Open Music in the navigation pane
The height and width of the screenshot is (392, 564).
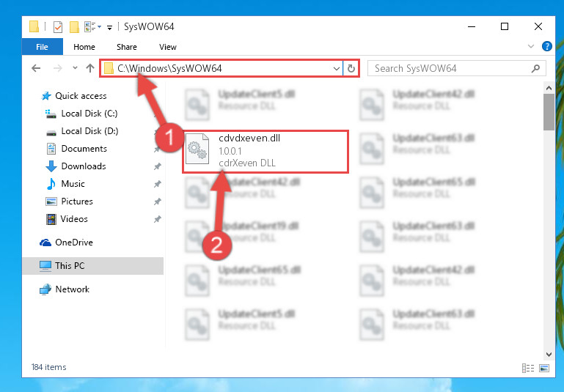66,184
